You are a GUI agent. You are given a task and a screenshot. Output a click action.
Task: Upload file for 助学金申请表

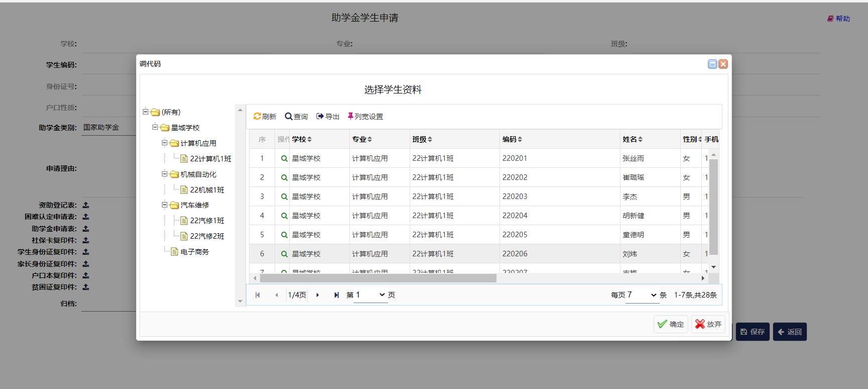(x=86, y=229)
